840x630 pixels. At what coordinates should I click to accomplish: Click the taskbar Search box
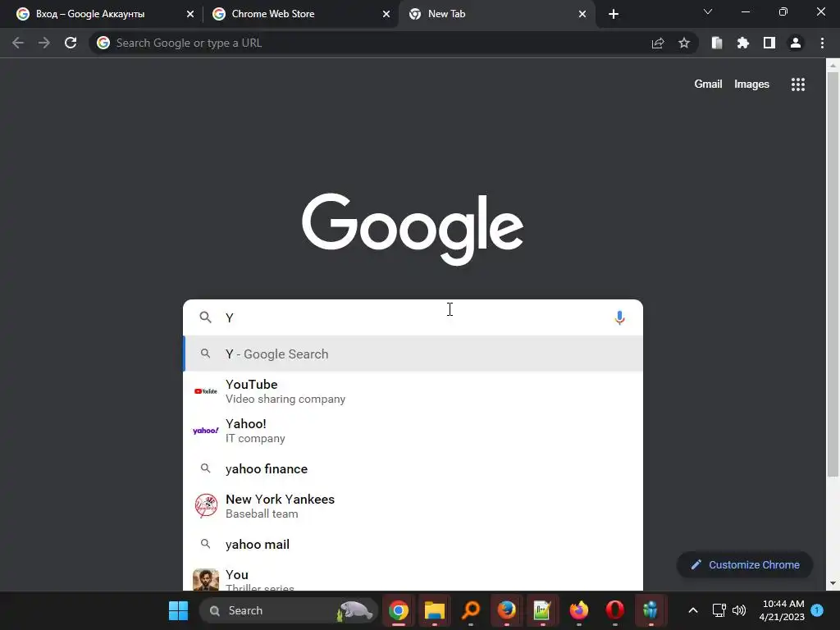[288, 610]
